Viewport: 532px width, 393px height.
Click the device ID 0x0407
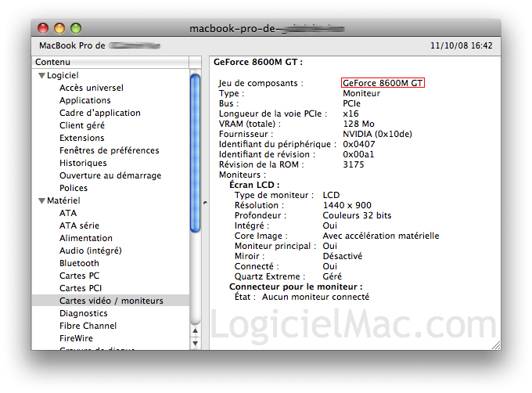point(359,144)
